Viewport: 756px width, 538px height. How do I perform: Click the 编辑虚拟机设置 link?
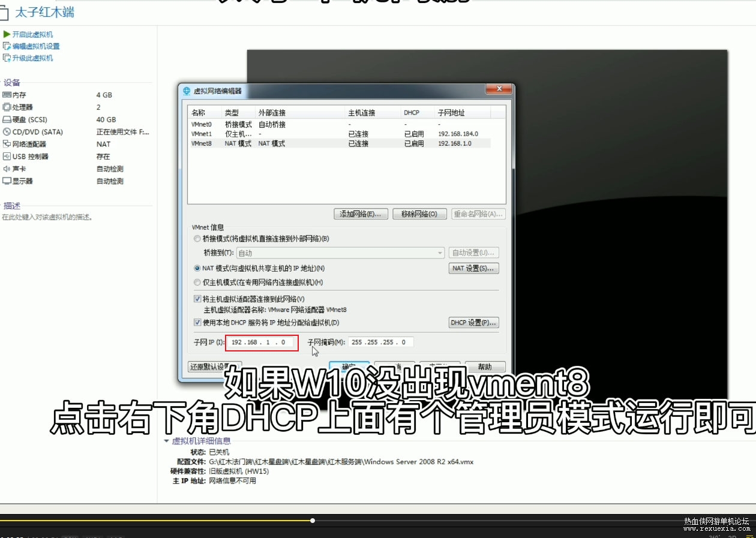point(36,46)
